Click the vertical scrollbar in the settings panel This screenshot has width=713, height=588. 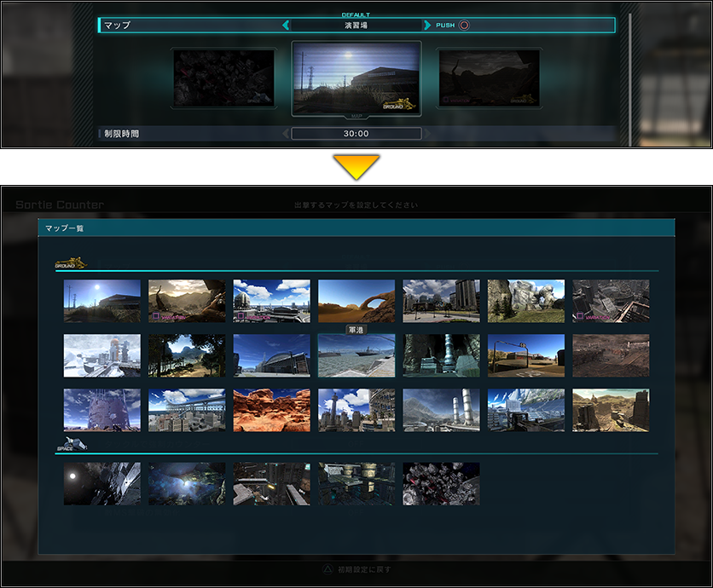629,79
